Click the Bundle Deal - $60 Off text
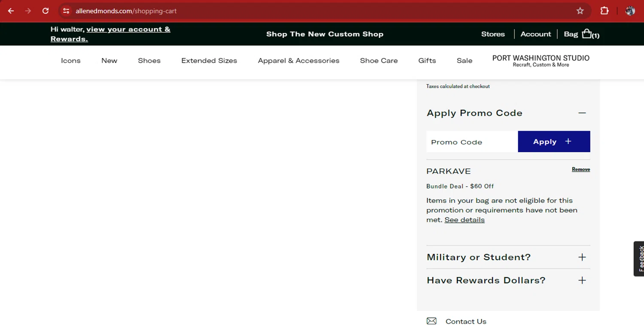 click(460, 186)
